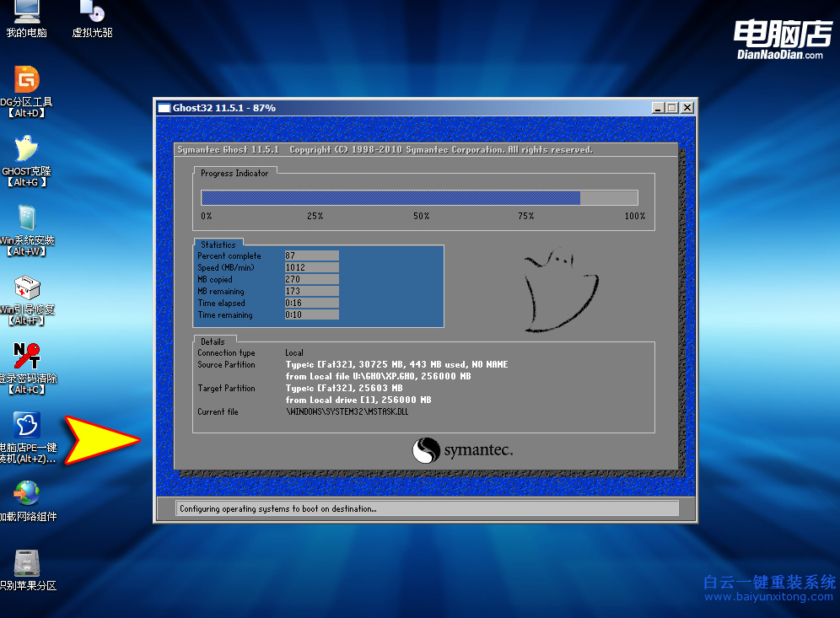Close the Ghost32 11.5.1 window
The height and width of the screenshot is (618, 840).
tap(687, 108)
